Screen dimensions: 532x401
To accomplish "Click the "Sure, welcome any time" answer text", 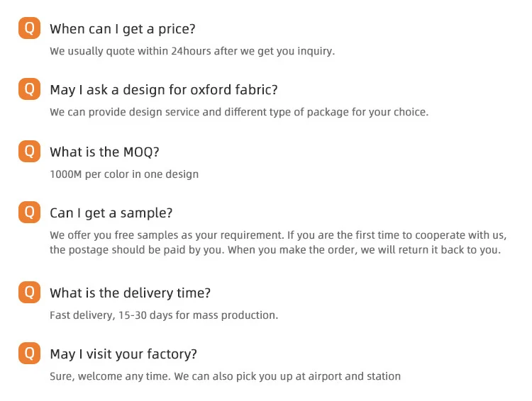I will pos(225,376).
